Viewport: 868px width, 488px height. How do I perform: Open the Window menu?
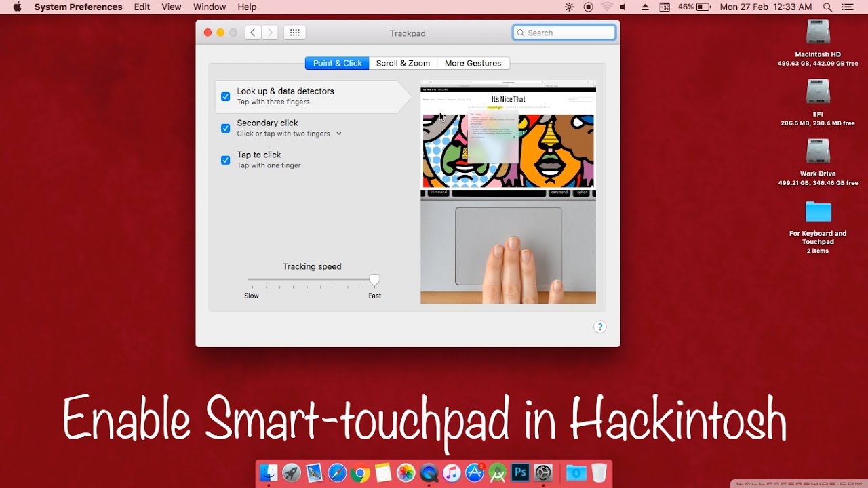pos(210,7)
